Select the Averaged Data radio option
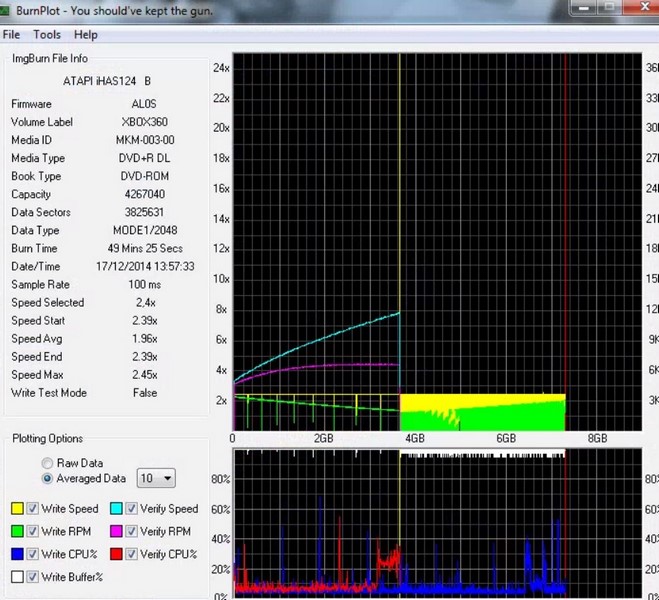The width and height of the screenshot is (659, 600). (x=47, y=478)
